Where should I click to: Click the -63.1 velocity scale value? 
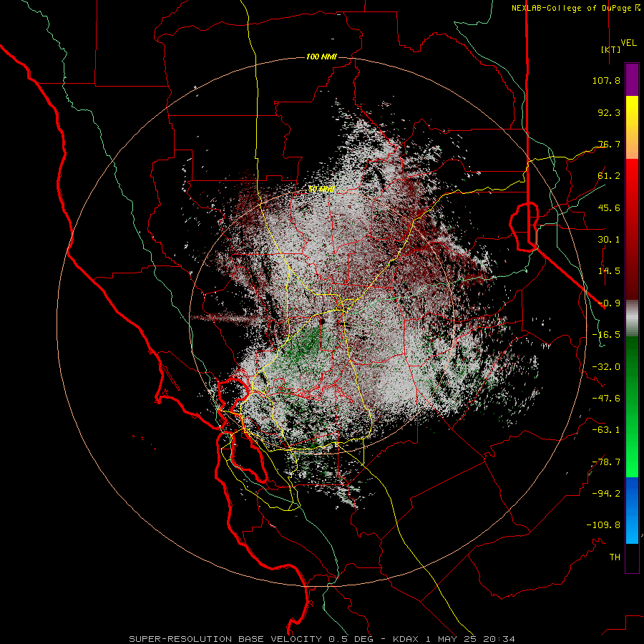606,430
